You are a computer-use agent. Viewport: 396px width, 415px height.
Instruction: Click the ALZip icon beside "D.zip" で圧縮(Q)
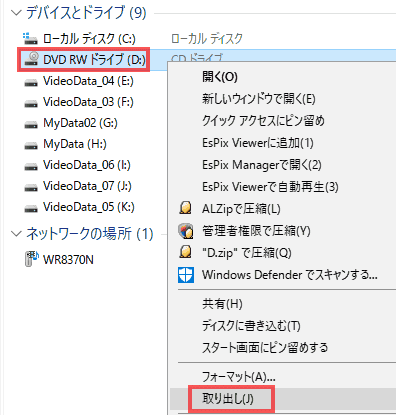(185, 252)
